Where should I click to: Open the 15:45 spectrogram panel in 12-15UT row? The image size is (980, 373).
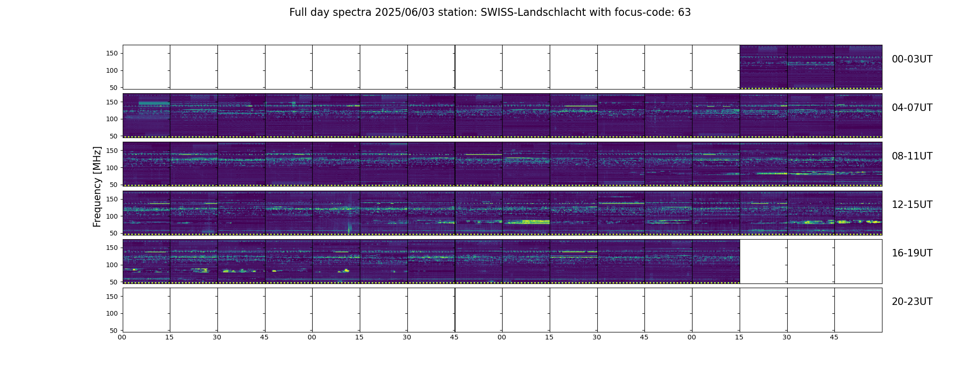858,213
